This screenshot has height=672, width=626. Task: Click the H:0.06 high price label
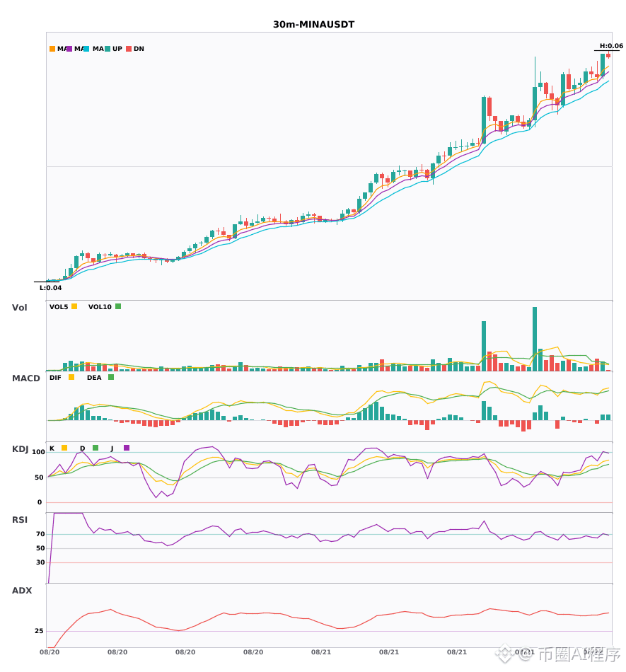[x=611, y=46]
